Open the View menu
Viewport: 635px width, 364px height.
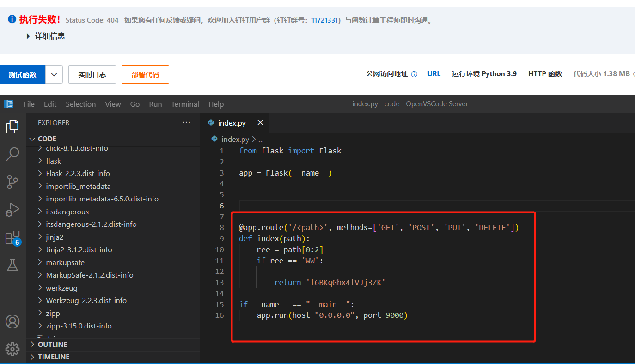(x=113, y=104)
